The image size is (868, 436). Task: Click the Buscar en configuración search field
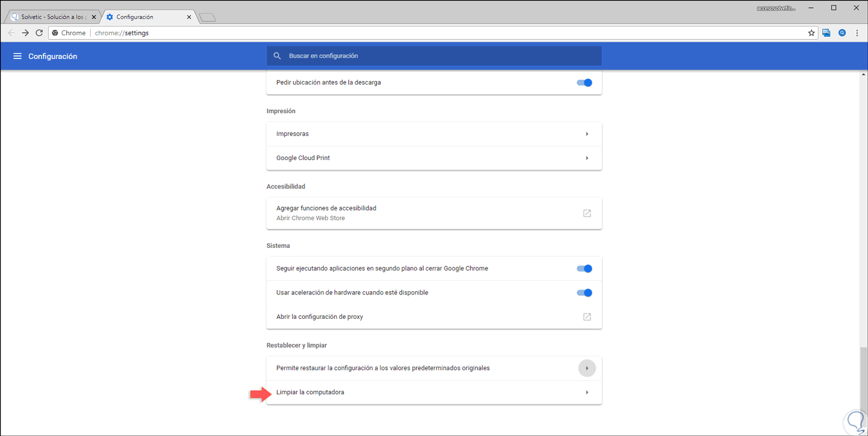coord(434,56)
